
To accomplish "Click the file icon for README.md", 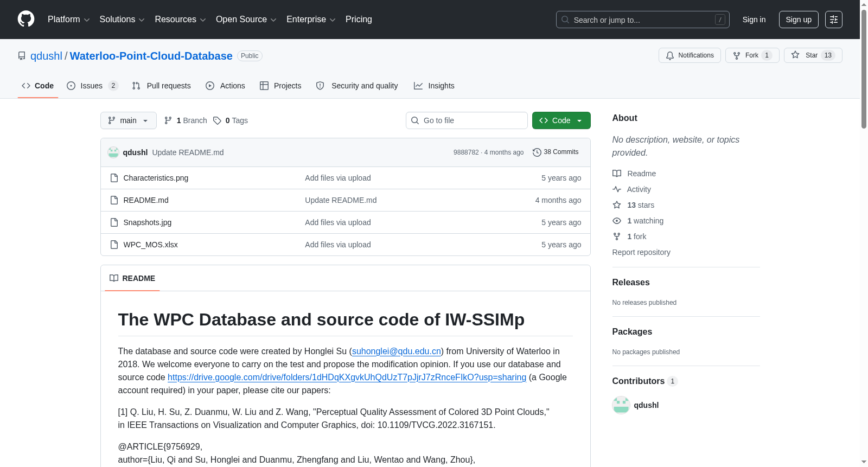I will coord(114,200).
